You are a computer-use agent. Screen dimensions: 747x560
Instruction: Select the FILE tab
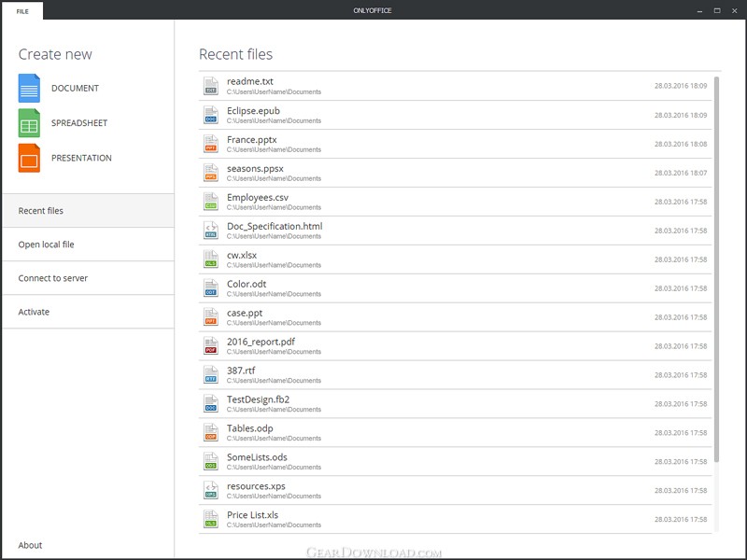tap(22, 11)
